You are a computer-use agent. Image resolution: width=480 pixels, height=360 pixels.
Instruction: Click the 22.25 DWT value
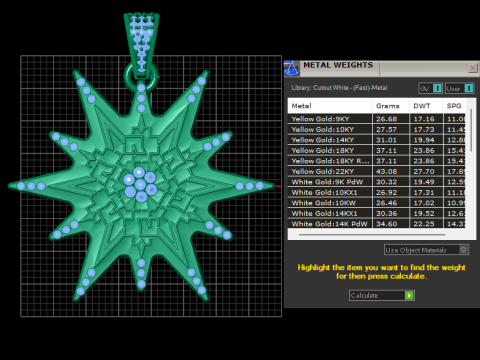[424, 224]
